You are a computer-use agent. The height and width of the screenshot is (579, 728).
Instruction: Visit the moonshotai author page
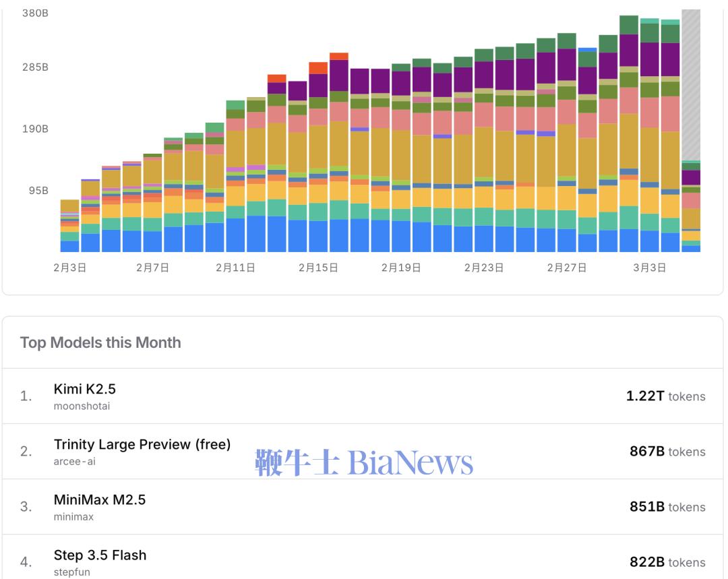[x=82, y=406]
